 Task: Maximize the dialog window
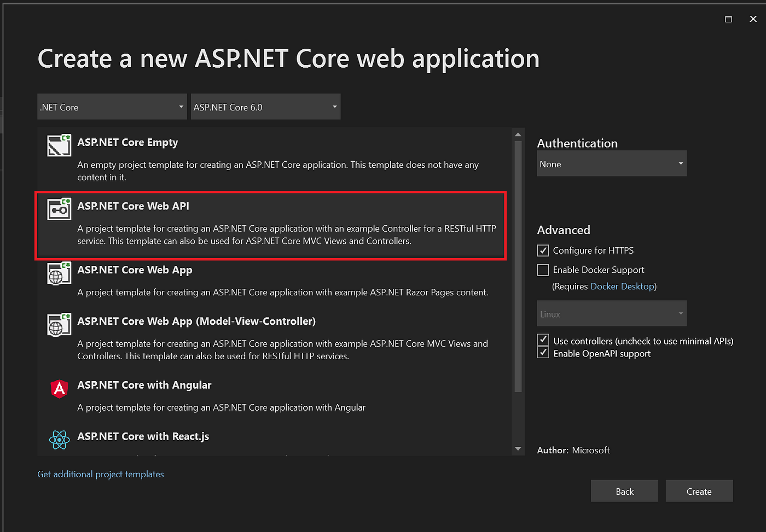[728, 19]
